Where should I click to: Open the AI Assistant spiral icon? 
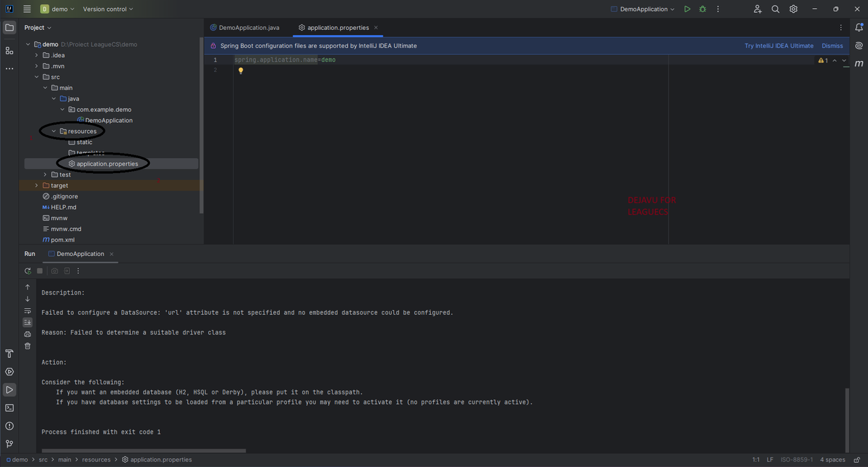(x=859, y=45)
